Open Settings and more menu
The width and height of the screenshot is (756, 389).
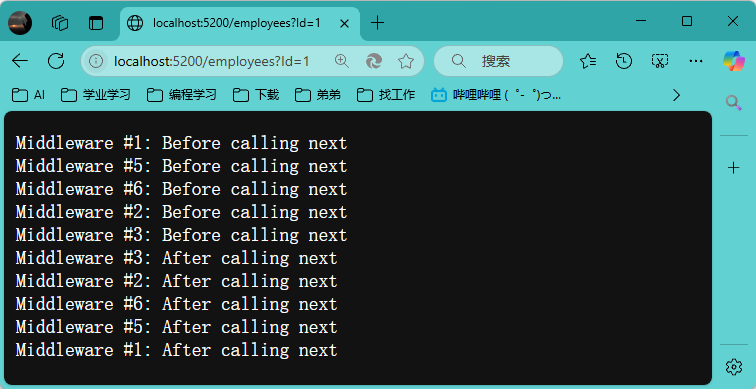[x=696, y=61]
